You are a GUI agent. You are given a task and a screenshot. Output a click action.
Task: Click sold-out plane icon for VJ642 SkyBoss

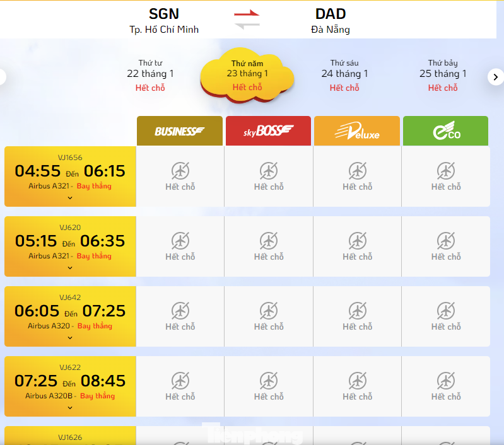click(x=269, y=310)
